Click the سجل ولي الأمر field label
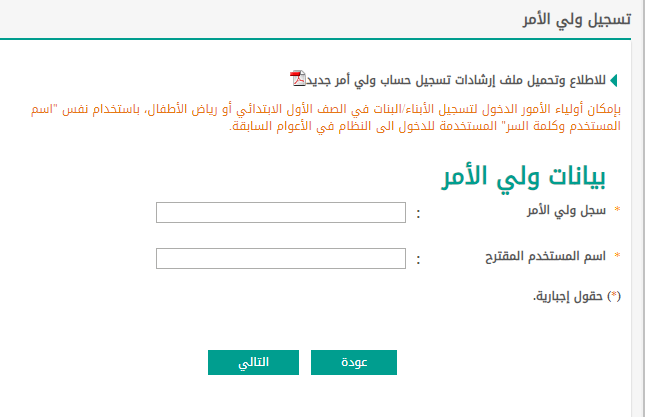Screen dimensions: 645x417 click(566, 211)
